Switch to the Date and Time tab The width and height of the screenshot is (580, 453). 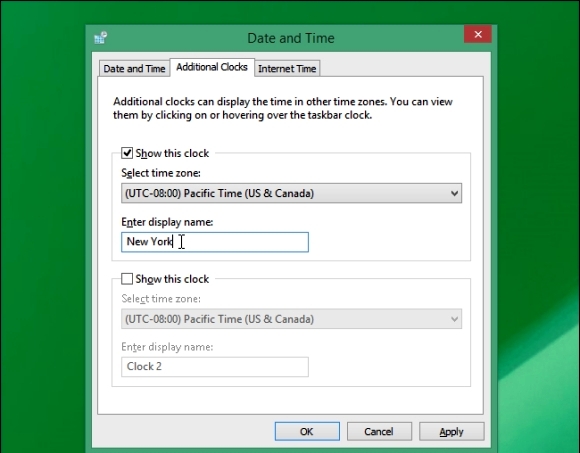pyautogui.click(x=134, y=69)
